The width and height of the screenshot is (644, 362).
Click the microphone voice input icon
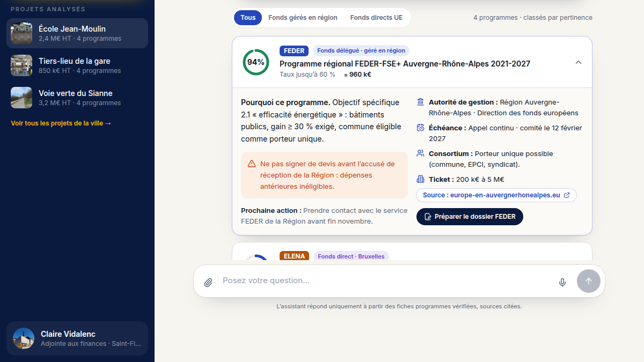point(562,282)
